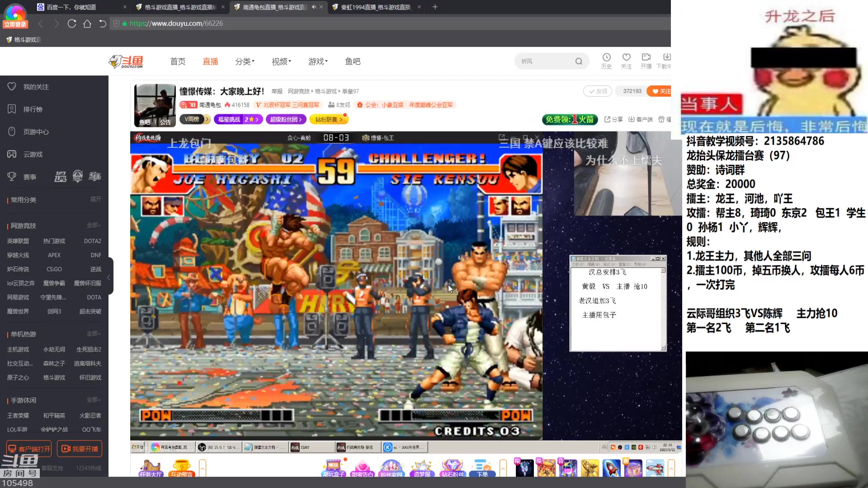Open the 潮玩盒子 icon
The width and height of the screenshot is (868, 488).
click(x=334, y=468)
